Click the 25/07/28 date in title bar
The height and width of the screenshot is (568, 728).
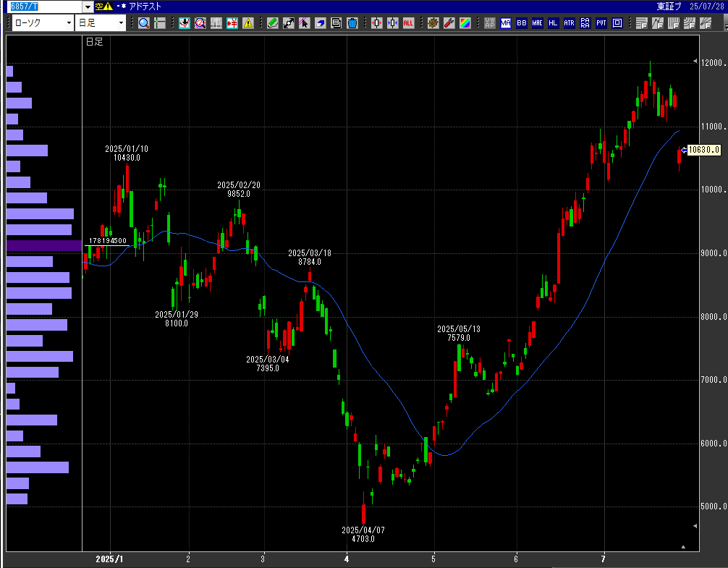(x=706, y=7)
